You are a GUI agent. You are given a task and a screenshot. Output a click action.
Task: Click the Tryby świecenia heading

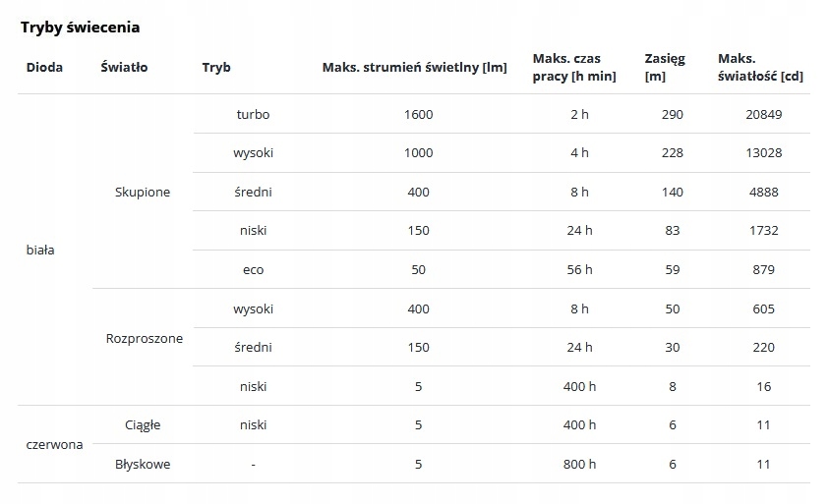pyautogui.click(x=81, y=28)
